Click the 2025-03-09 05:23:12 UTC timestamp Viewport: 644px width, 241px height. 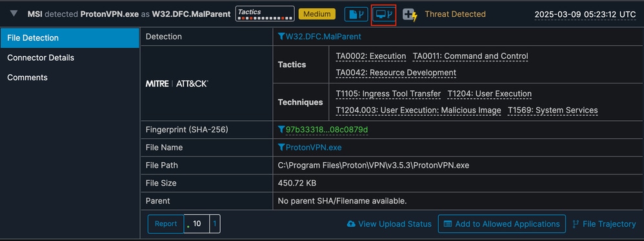585,14
